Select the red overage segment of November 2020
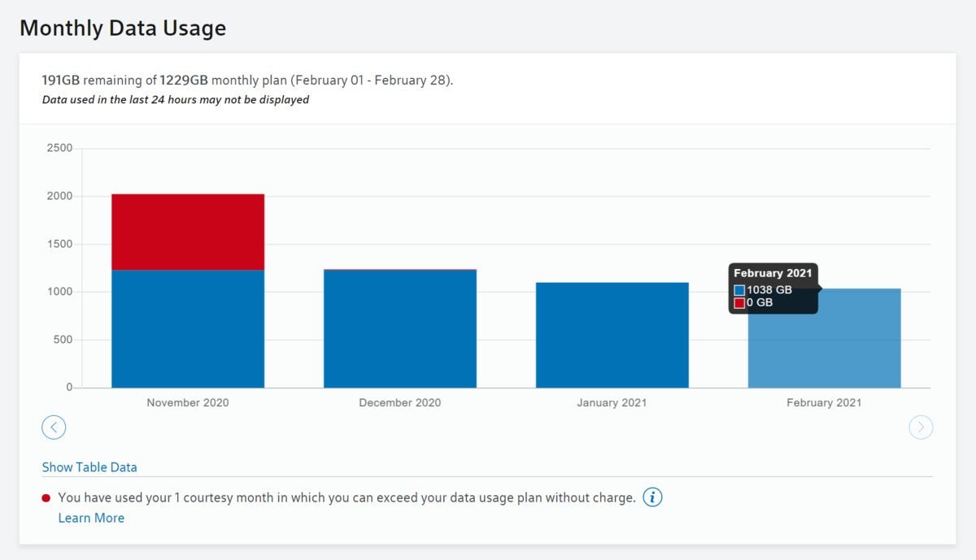 coord(188,232)
